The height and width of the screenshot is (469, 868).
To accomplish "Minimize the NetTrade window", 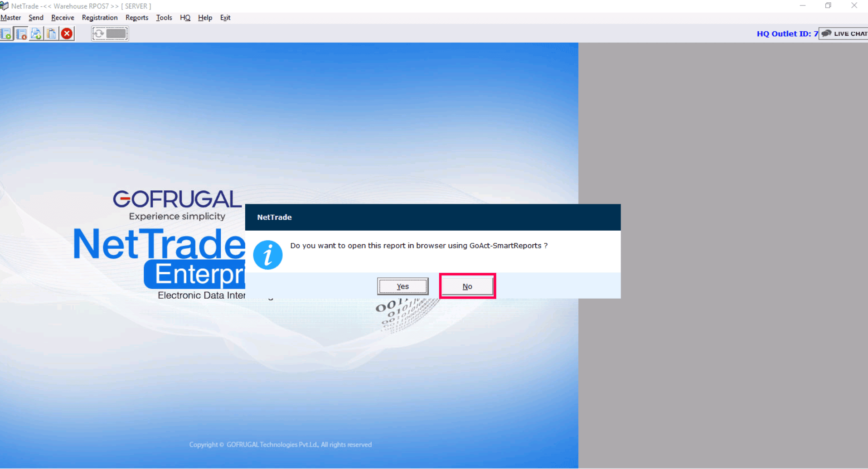I will 803,6.
